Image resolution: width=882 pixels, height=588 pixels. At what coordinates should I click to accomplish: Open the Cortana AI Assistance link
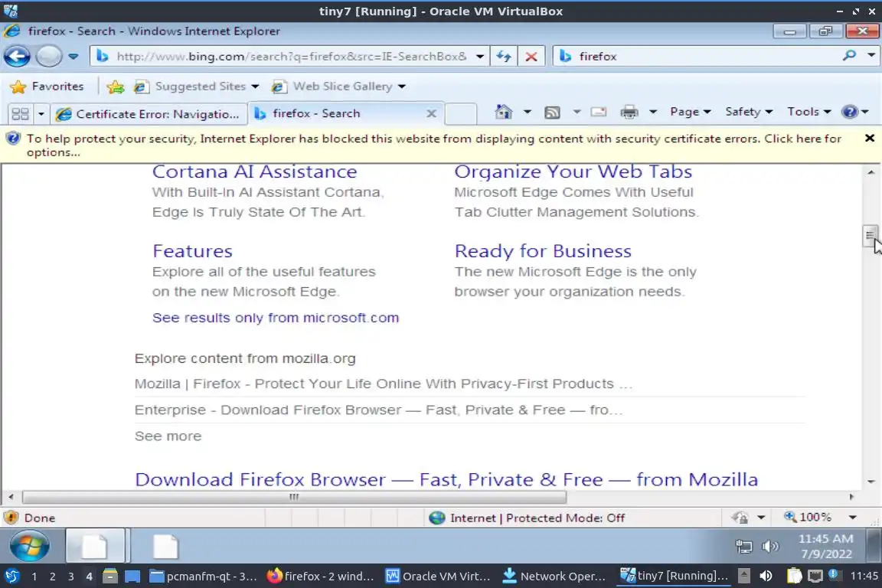[x=254, y=171]
